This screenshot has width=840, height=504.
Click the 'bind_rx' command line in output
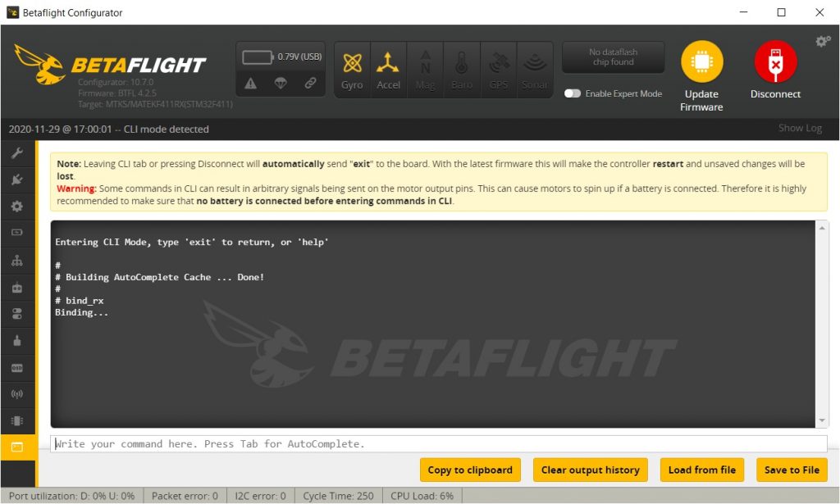80,301
